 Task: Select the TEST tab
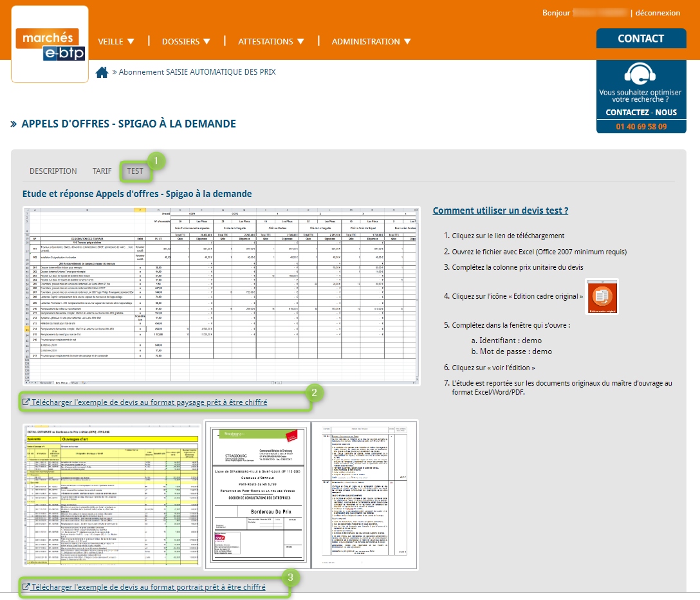[x=135, y=171]
